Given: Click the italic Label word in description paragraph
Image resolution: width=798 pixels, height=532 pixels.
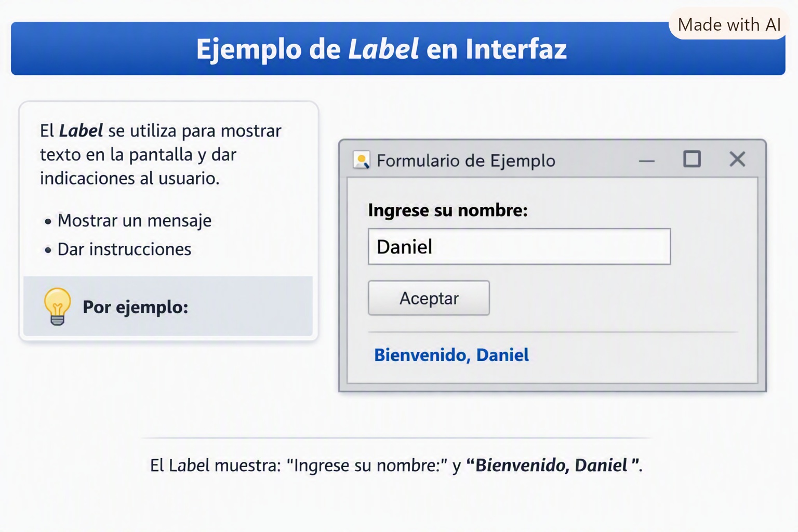Looking at the screenshot, I should point(81,130).
